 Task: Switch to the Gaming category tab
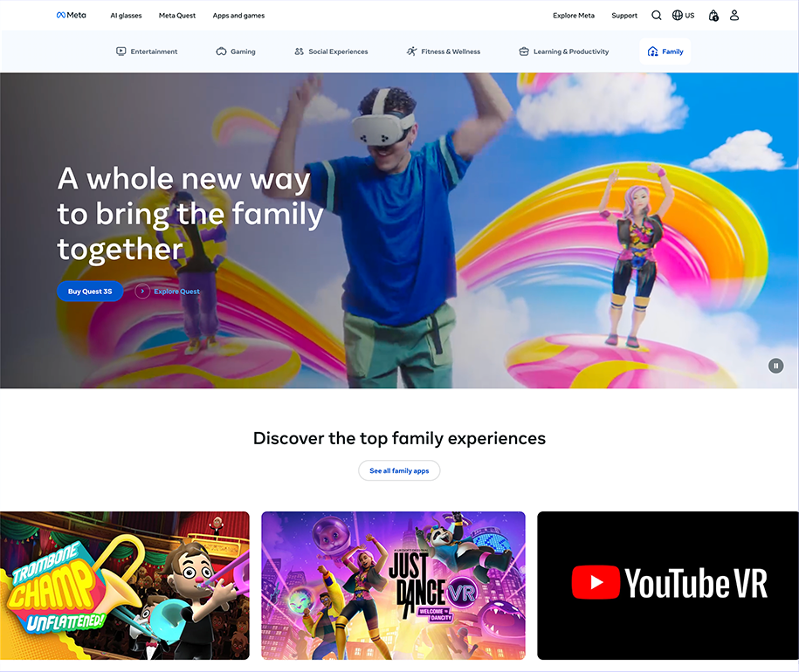[236, 51]
